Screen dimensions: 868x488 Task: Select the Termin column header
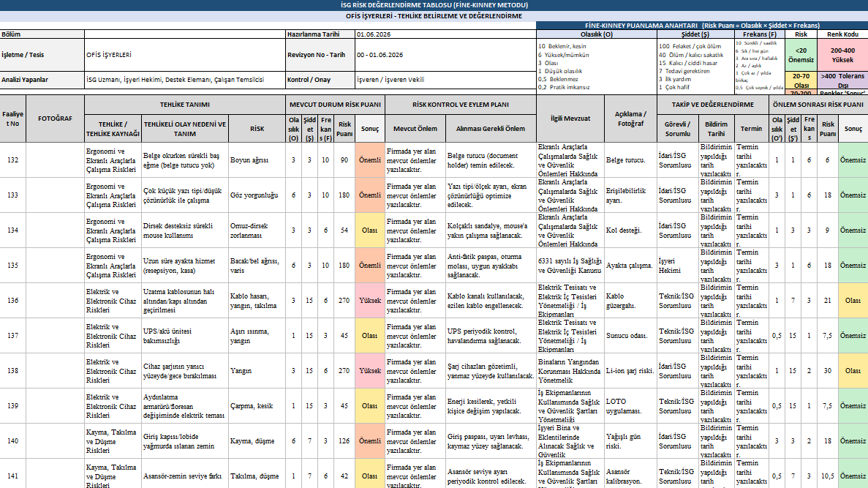click(751, 129)
